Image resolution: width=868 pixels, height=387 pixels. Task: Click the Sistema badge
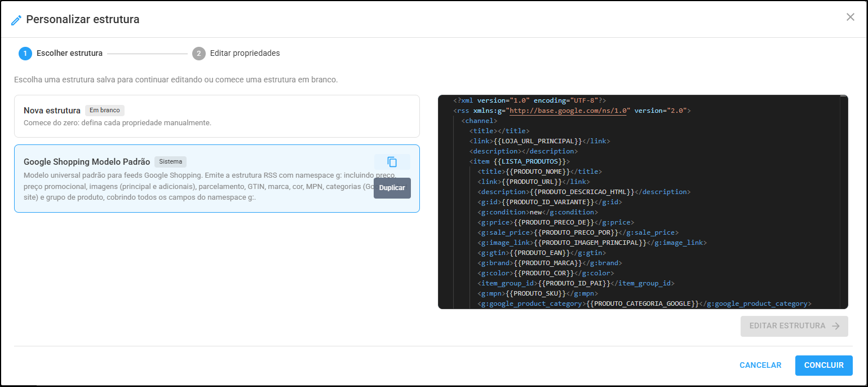pyautogui.click(x=170, y=161)
